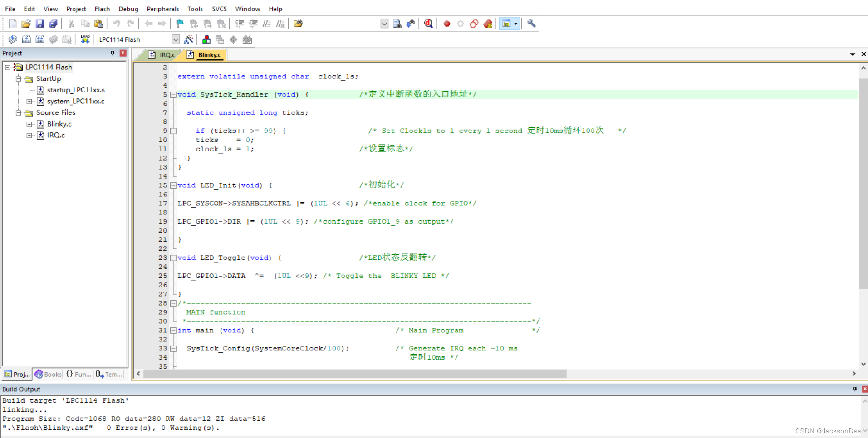Viewport: 868px width, 438px height.
Task: Collapse the main function fold marker
Action: click(x=173, y=331)
